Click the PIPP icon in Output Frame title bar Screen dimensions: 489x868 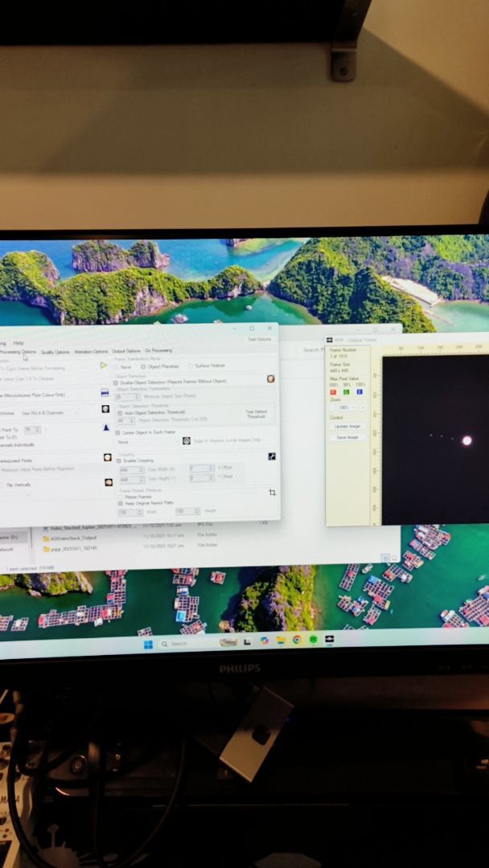[x=330, y=340]
